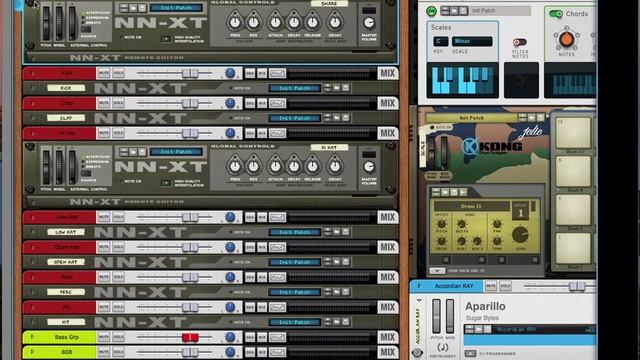The image size is (640, 360).
Task: Click pitch wheel on HI HAT NN-XT
Action: tap(47, 166)
